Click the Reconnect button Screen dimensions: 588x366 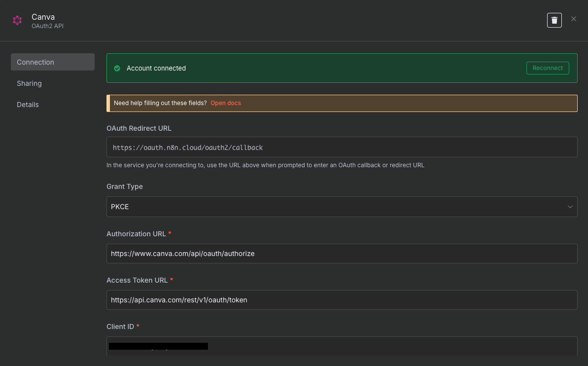548,68
